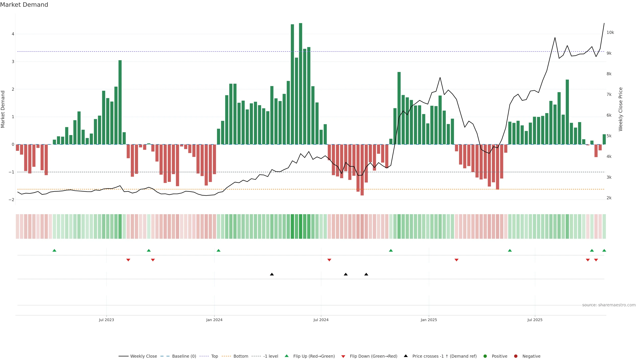This screenshot has width=644, height=362.
Task: Click the red Flip Down triangle in legend
Action: pyautogui.click(x=343, y=356)
